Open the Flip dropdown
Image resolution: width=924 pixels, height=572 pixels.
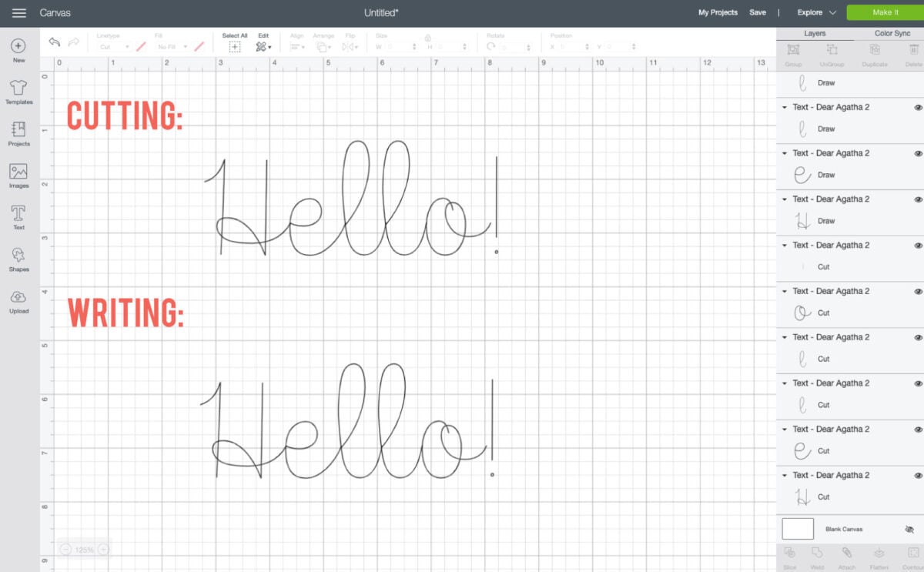pos(350,47)
